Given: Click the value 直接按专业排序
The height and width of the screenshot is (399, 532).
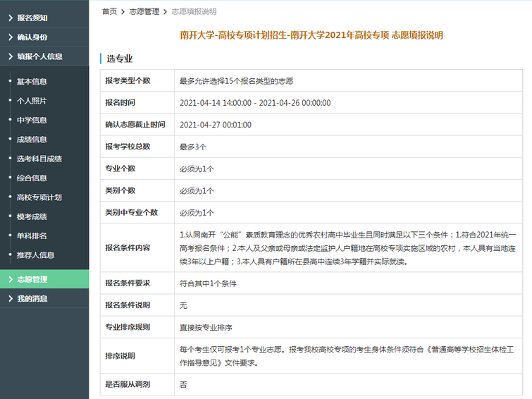Looking at the screenshot, I should (206, 327).
